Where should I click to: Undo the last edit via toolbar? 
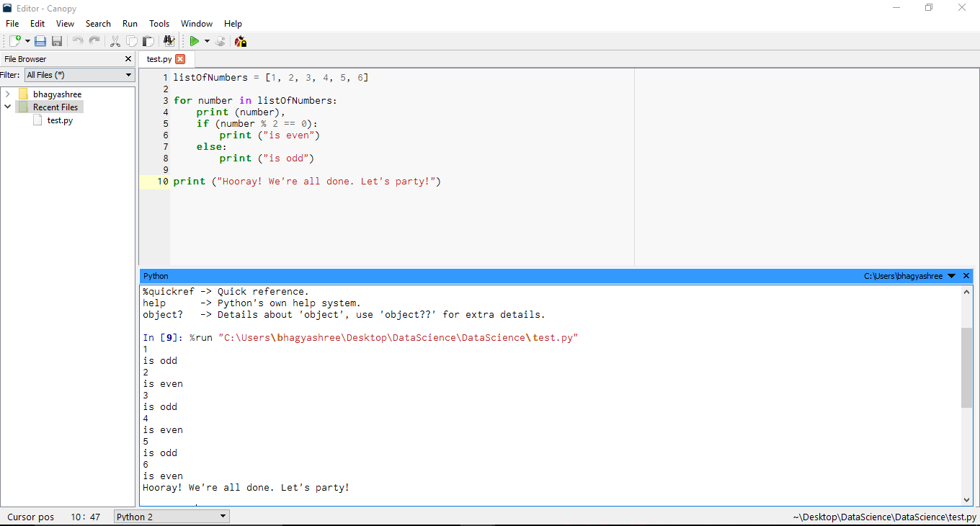(x=78, y=42)
